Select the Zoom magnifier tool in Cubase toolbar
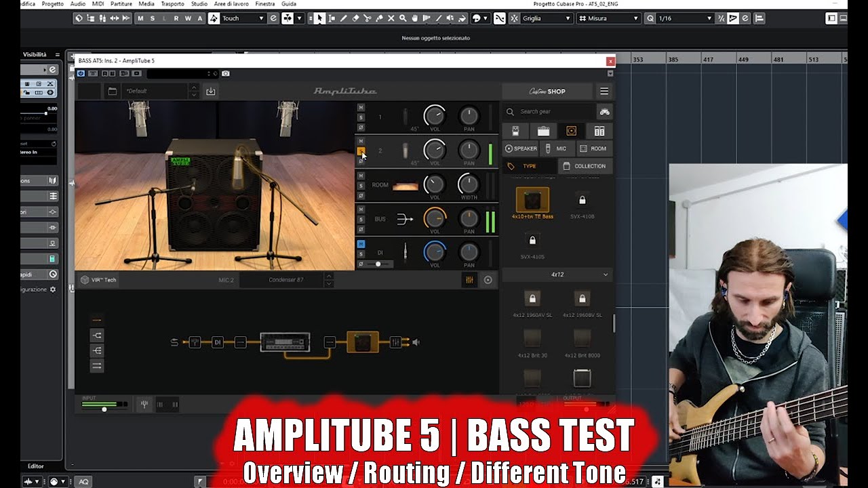The height and width of the screenshot is (488, 868). [x=403, y=18]
